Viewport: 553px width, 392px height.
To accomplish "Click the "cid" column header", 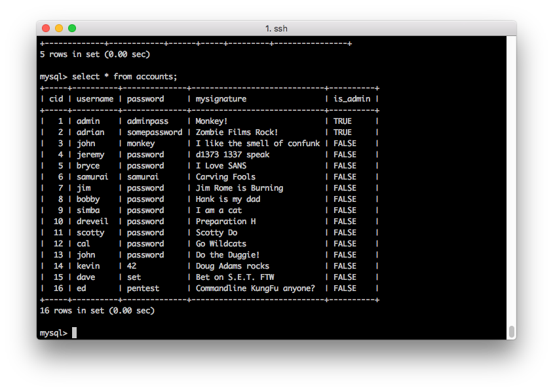I will click(56, 99).
